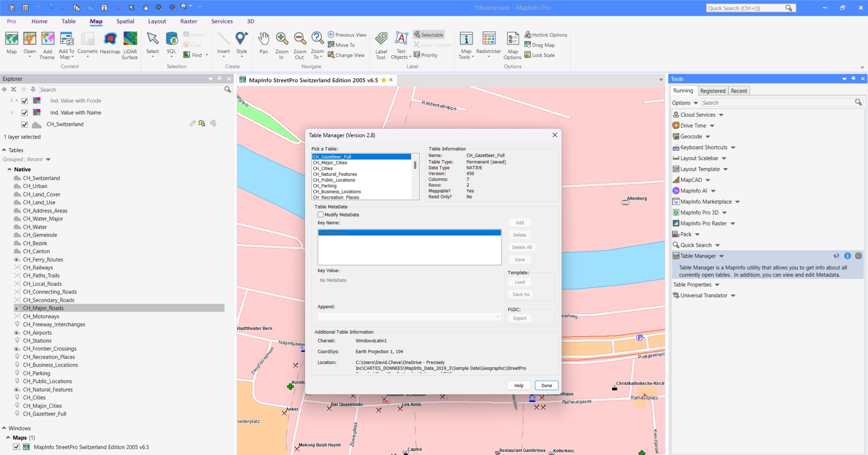This screenshot has height=455, width=868.
Task: Close the Table Manager dialog
Action: pyautogui.click(x=555, y=135)
